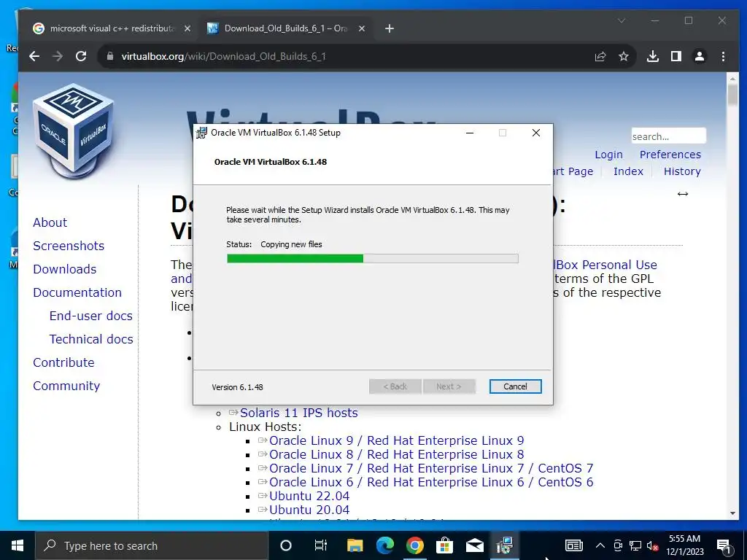Viewport: 747px width, 560px height.
Task: Open Oracle Linux 7 / CentOS 7 link
Action: pos(431,468)
